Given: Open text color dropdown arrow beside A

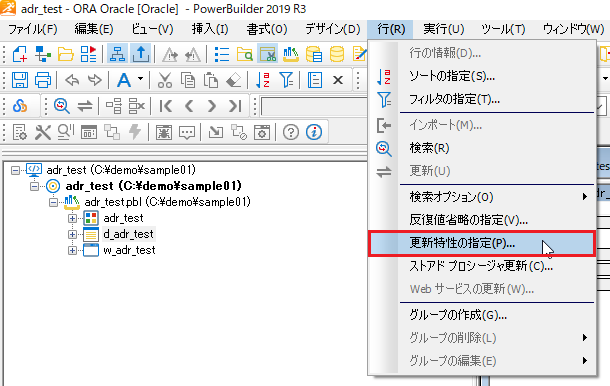Looking at the screenshot, I should coord(140,79).
